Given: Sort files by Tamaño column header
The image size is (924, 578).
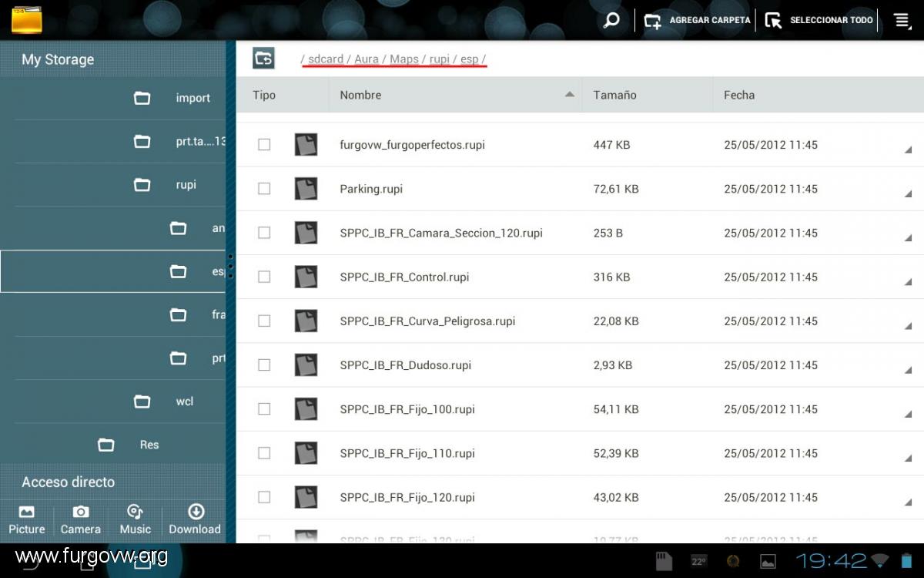Looking at the screenshot, I should pyautogui.click(x=614, y=95).
